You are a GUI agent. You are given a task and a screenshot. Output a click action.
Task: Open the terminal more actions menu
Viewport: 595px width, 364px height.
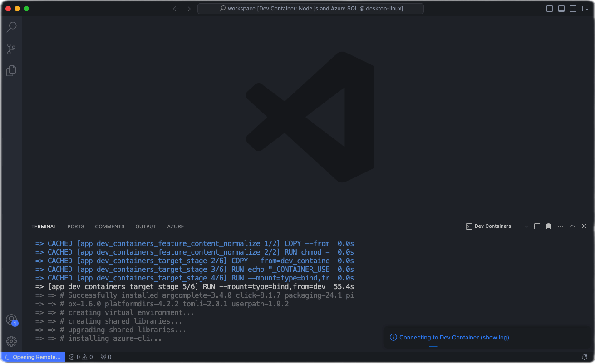tap(560, 226)
